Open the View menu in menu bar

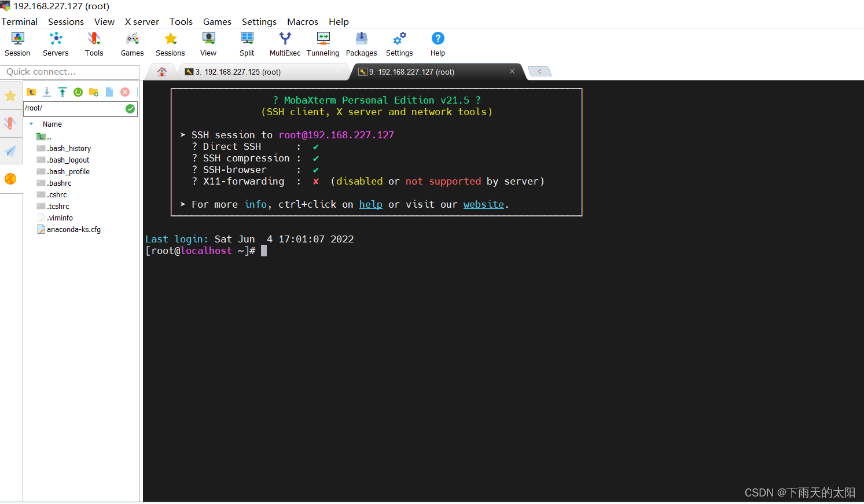click(104, 21)
